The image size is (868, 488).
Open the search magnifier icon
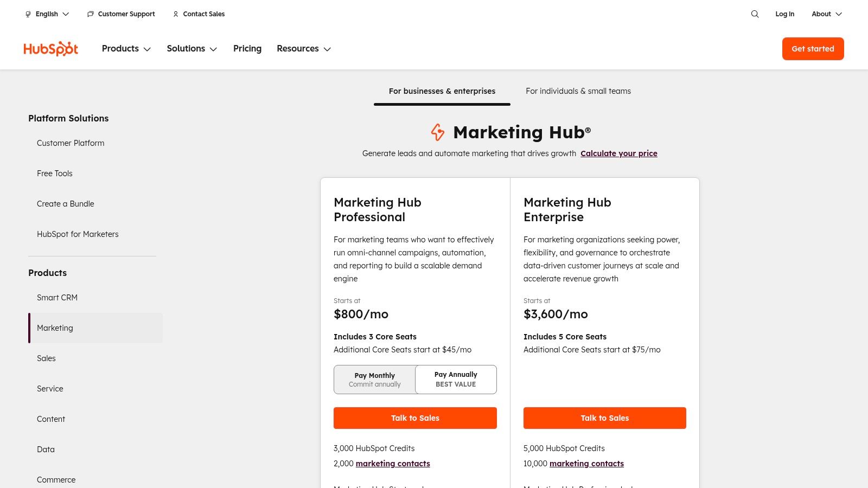pyautogui.click(x=755, y=14)
